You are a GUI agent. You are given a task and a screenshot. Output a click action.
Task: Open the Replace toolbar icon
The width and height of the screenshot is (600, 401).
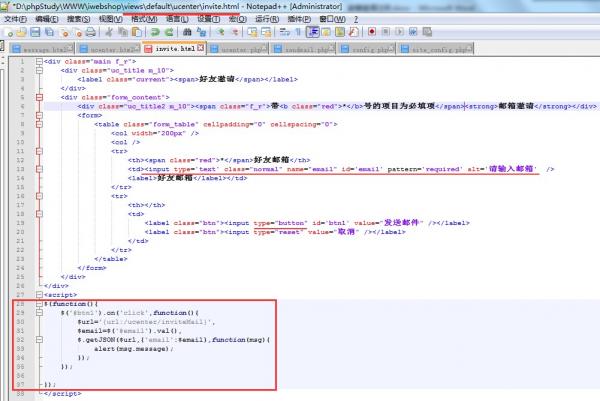(x=201, y=32)
